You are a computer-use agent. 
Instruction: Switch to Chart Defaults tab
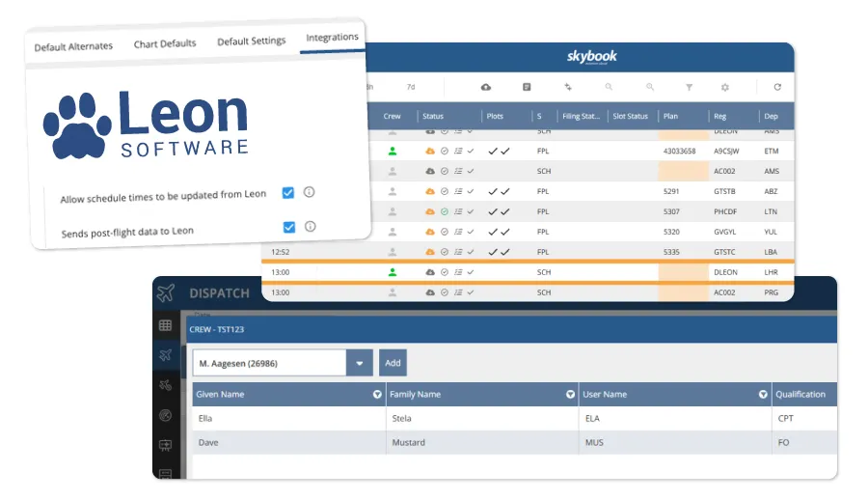(165, 43)
